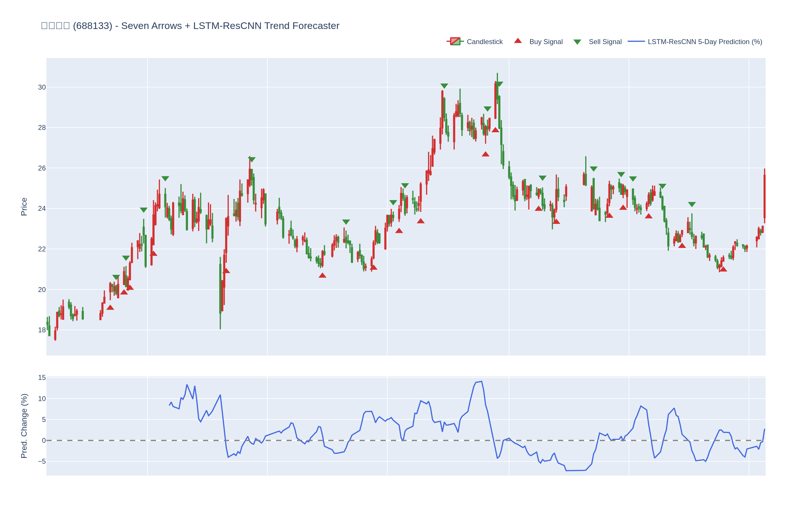Click the 30 tick on price axis
The image size is (812, 522).
point(42,88)
